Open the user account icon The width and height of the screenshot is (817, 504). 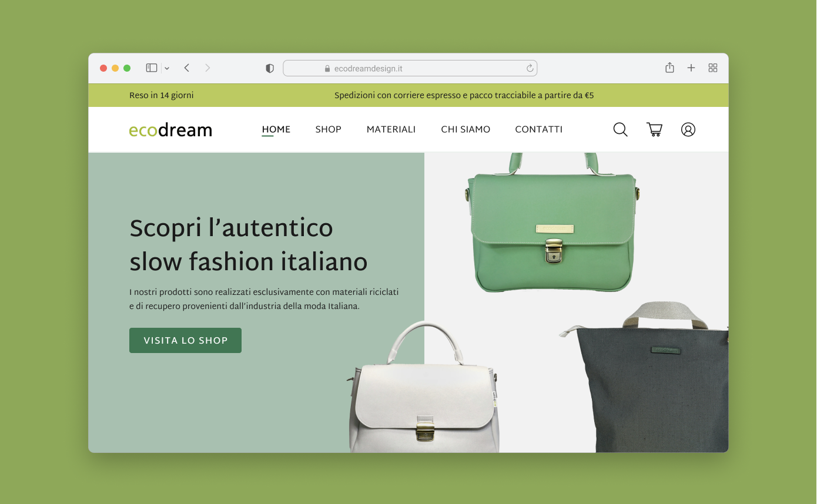point(688,129)
